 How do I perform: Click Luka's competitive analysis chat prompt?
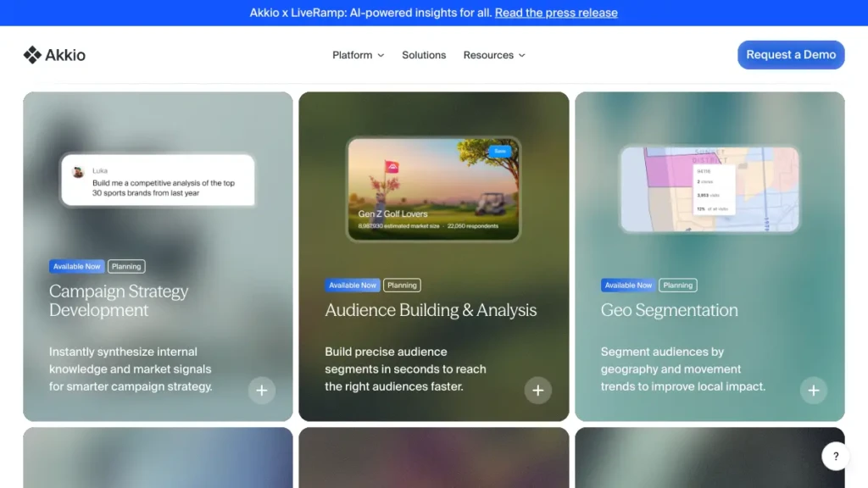click(x=158, y=180)
